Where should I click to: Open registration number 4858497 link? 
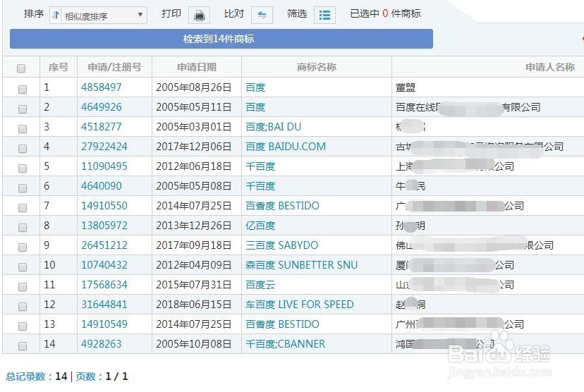102,87
